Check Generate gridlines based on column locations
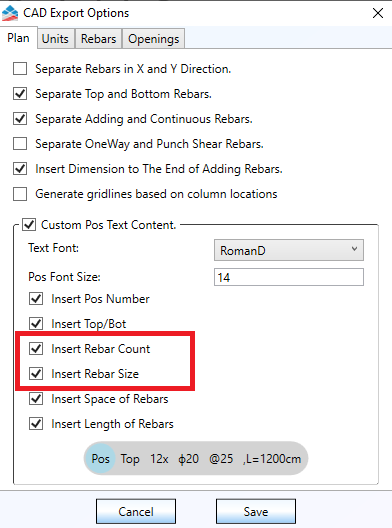Viewport: 392px width, 528px height. [x=20, y=194]
